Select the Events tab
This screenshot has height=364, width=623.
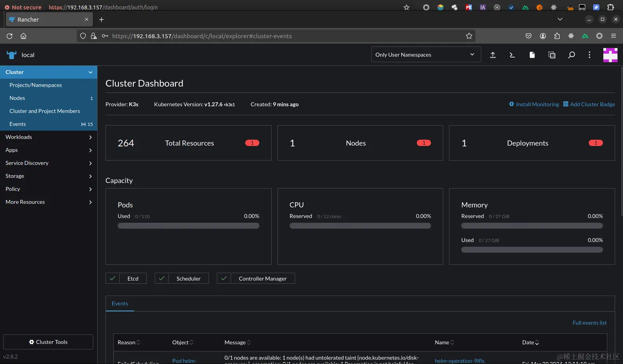120,303
